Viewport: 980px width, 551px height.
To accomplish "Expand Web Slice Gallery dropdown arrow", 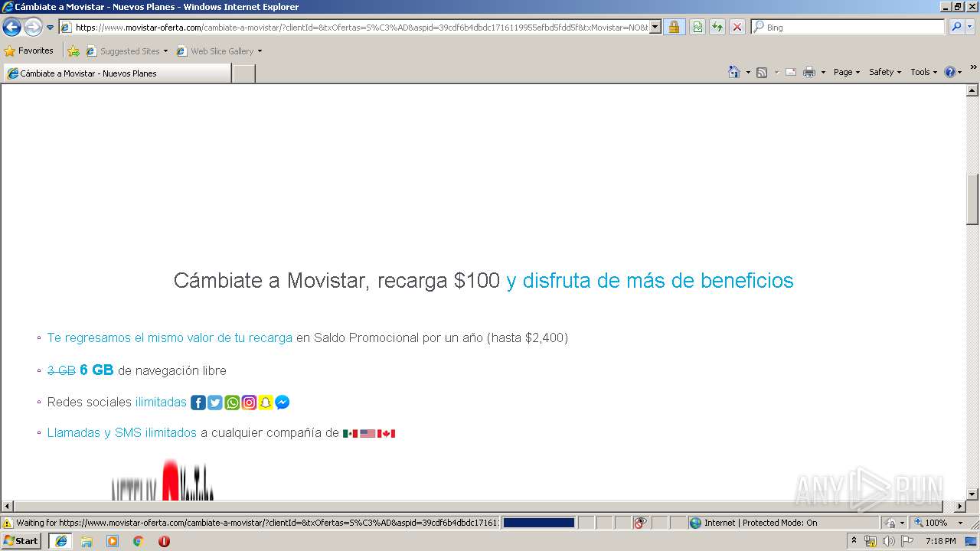I will tap(260, 51).
